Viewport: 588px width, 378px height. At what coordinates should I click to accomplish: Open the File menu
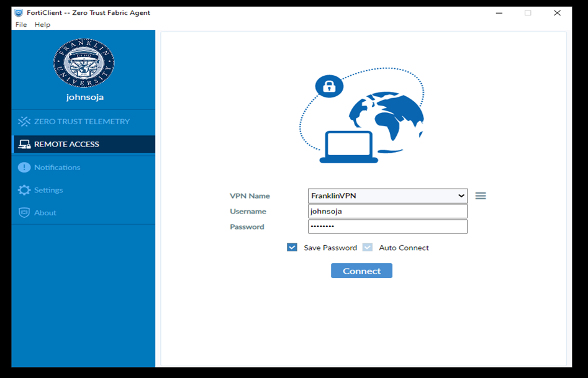click(21, 25)
